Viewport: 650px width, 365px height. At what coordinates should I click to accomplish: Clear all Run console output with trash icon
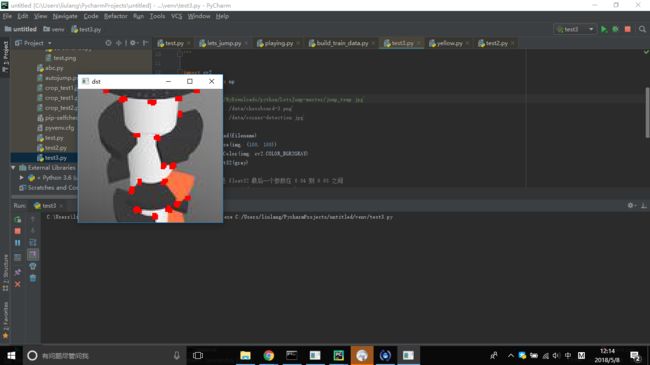coord(33,278)
